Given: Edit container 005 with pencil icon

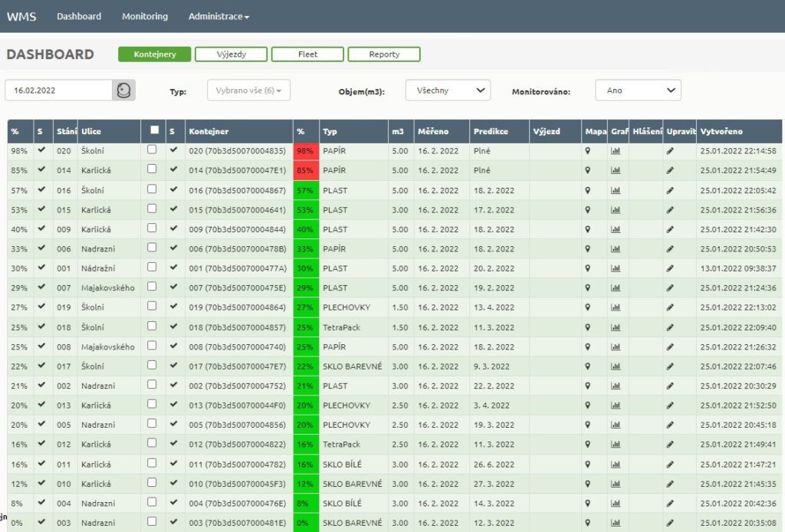Looking at the screenshot, I should click(x=670, y=425).
